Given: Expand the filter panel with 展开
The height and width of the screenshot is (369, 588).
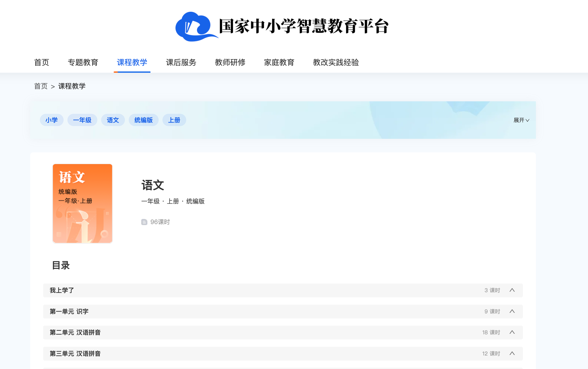Looking at the screenshot, I should click(x=521, y=120).
